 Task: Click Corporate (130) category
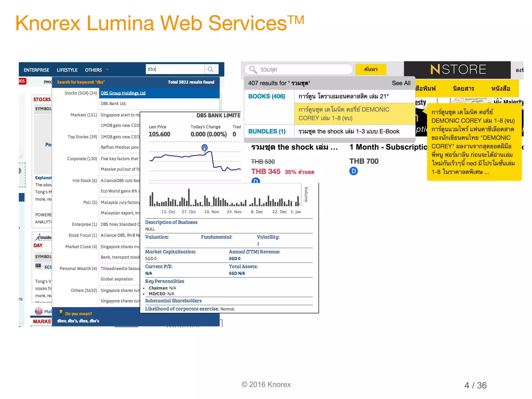[x=82, y=158]
